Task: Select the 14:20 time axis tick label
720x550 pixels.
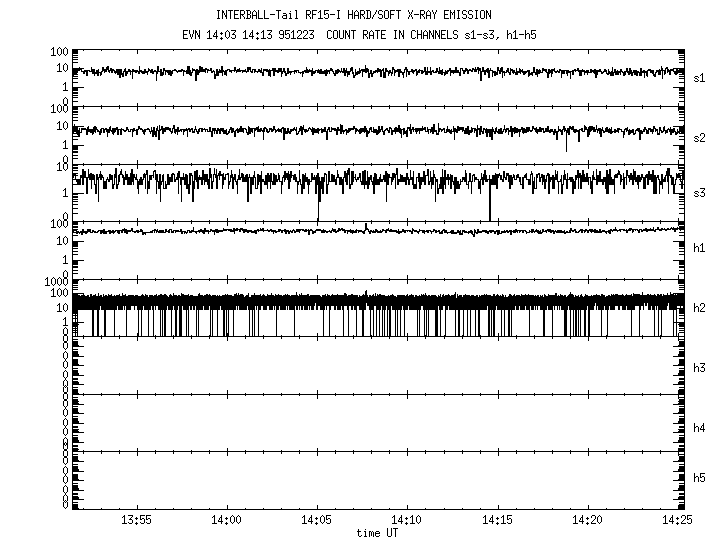Action: coord(588,521)
